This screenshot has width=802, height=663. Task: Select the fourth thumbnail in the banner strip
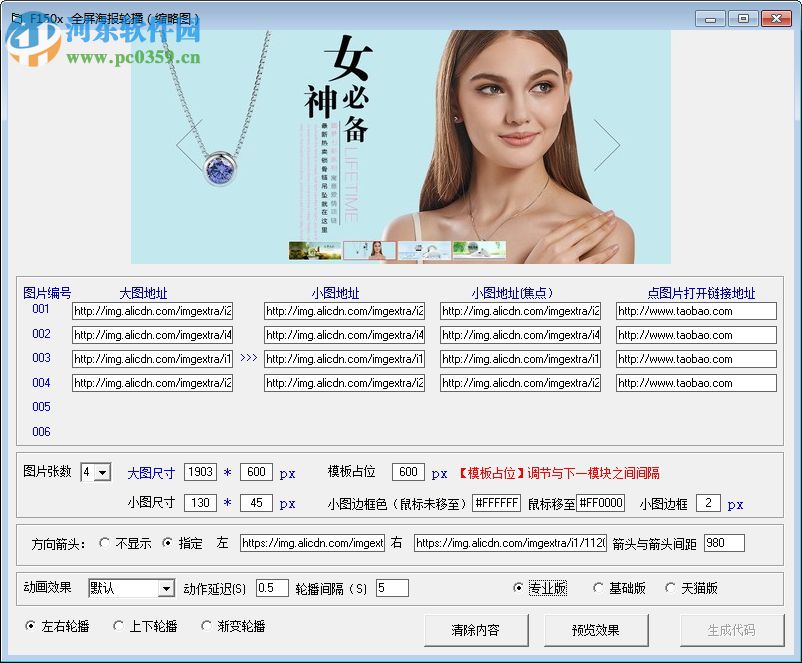[479, 250]
